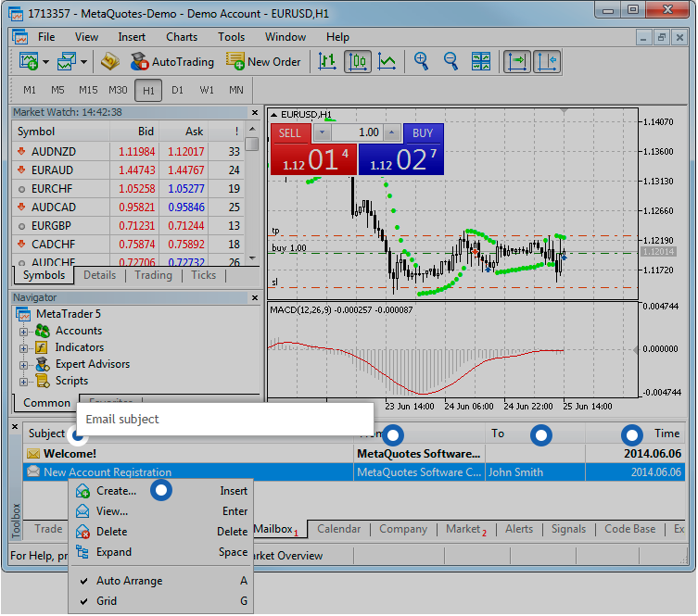The image size is (698, 616).
Task: Click the Market Watch gold coins icon
Action: pyautogui.click(x=109, y=61)
